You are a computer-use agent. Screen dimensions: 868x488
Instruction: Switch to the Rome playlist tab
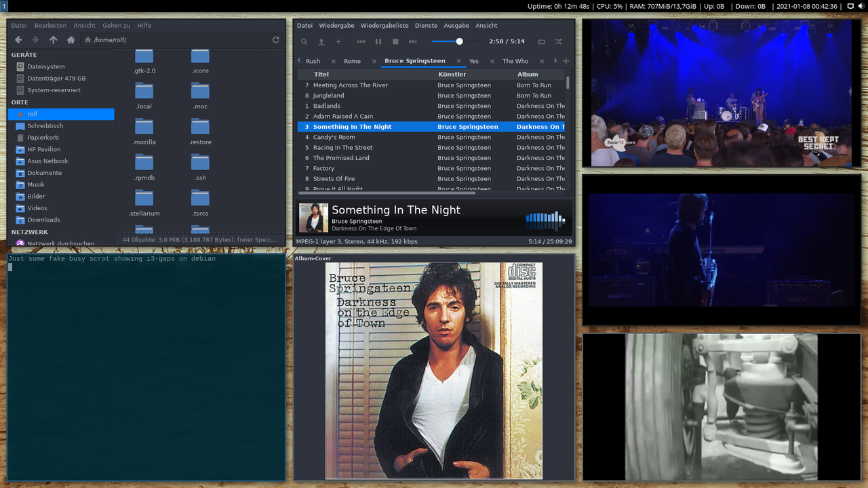pyautogui.click(x=352, y=61)
